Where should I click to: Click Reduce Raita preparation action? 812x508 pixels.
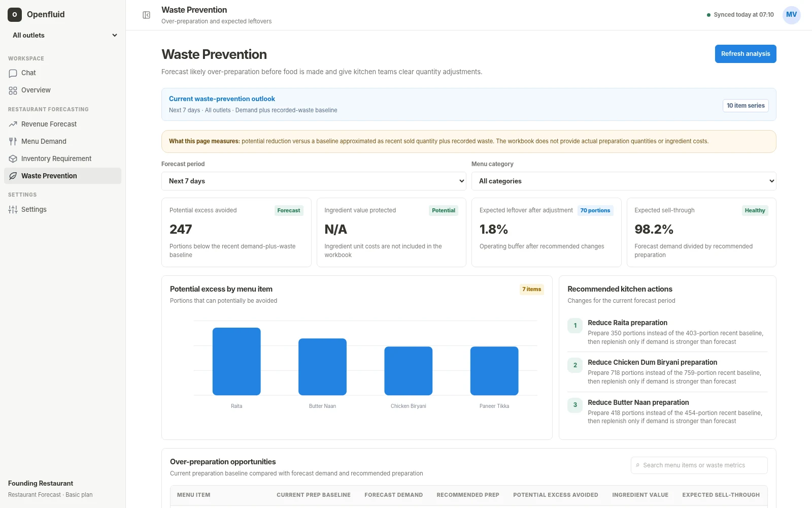click(667, 332)
